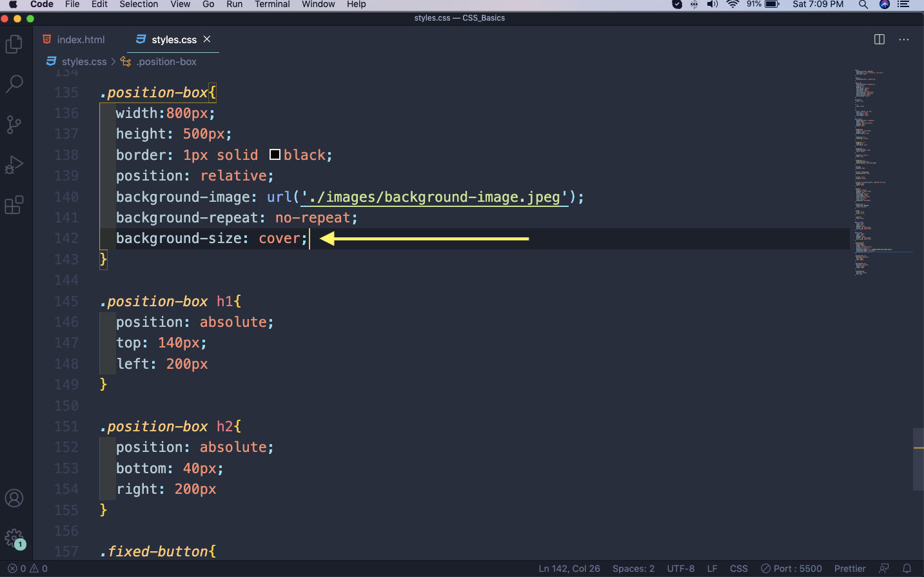Open the Source Control view
This screenshot has width=924, height=577.
pyautogui.click(x=14, y=124)
